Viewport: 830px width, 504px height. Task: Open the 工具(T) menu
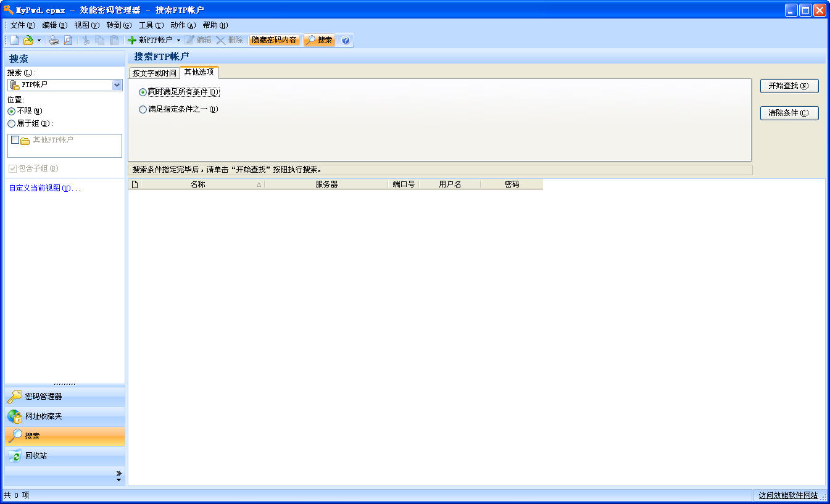point(151,25)
